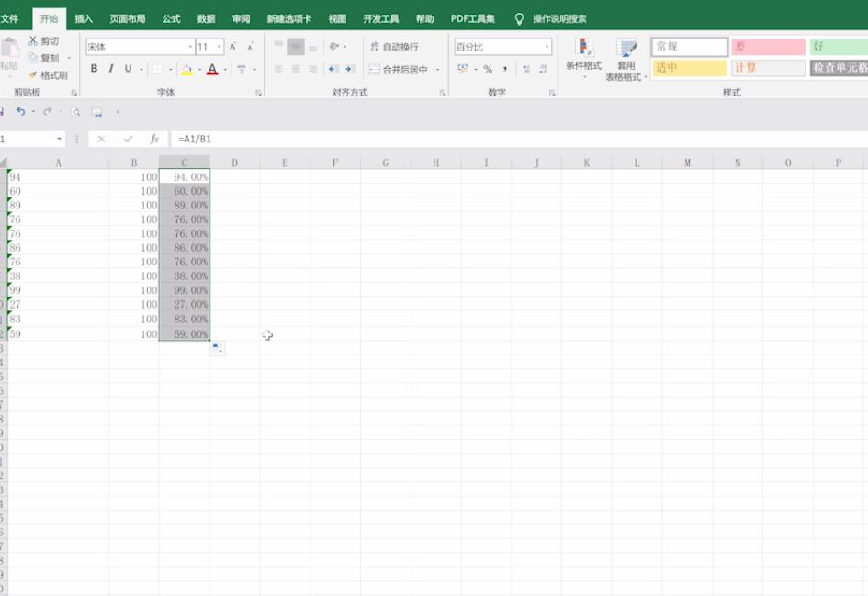Toggle Bold formatting
Image resolution: width=868 pixels, height=596 pixels.
pyautogui.click(x=94, y=69)
